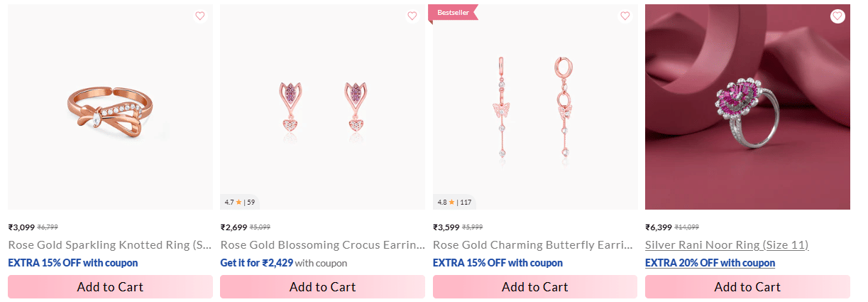Wishlist the Sparkling Knotted Ring heart

pyautogui.click(x=199, y=16)
